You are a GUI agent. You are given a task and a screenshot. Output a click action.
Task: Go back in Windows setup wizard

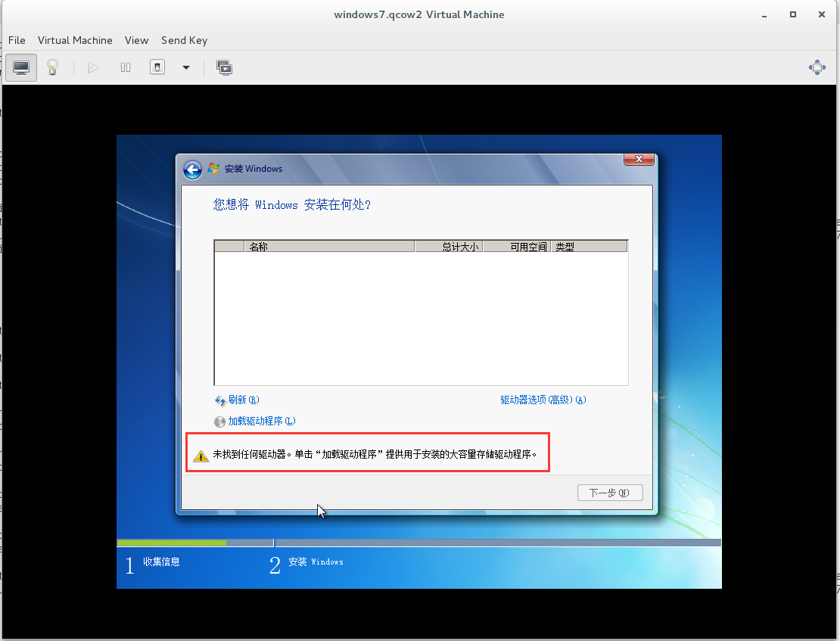point(192,170)
